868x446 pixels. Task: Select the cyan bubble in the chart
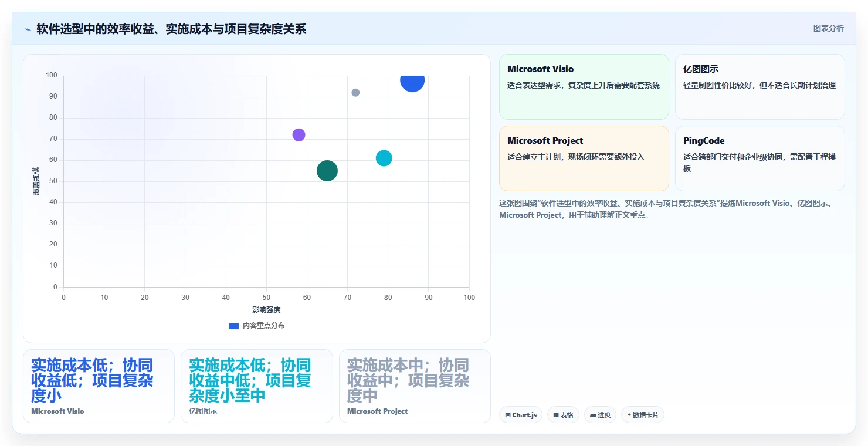pyautogui.click(x=384, y=158)
